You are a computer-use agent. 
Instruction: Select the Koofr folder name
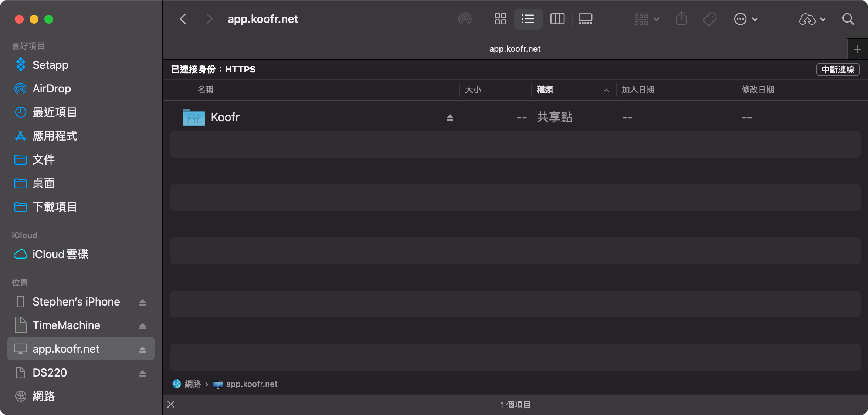coord(225,117)
